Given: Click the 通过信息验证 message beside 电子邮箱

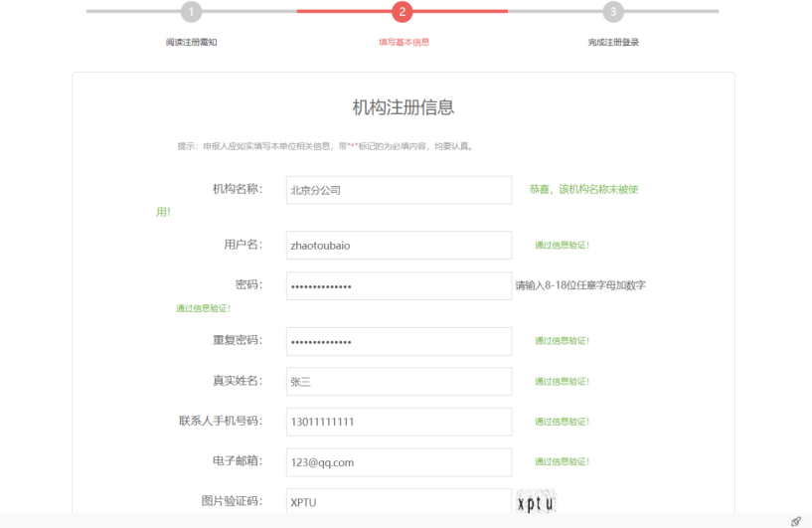Looking at the screenshot, I should pos(563,461).
